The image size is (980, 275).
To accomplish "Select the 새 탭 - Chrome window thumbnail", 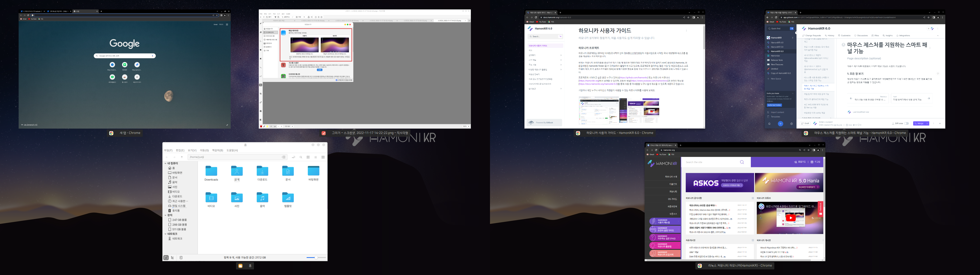I will click(x=124, y=69).
